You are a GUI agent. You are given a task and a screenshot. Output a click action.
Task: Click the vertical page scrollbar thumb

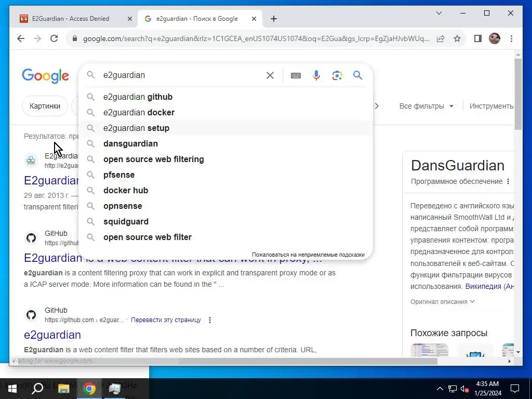pyautogui.click(x=518, y=94)
